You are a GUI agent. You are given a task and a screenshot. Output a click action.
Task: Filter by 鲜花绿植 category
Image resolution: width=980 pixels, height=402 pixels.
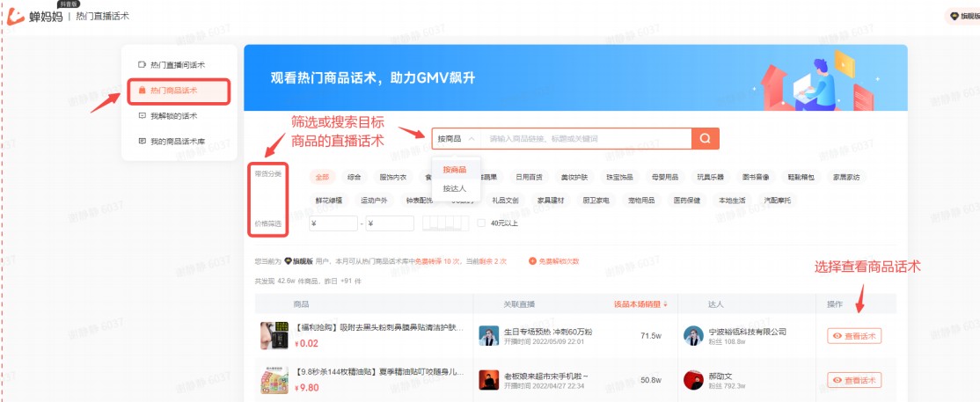click(329, 201)
